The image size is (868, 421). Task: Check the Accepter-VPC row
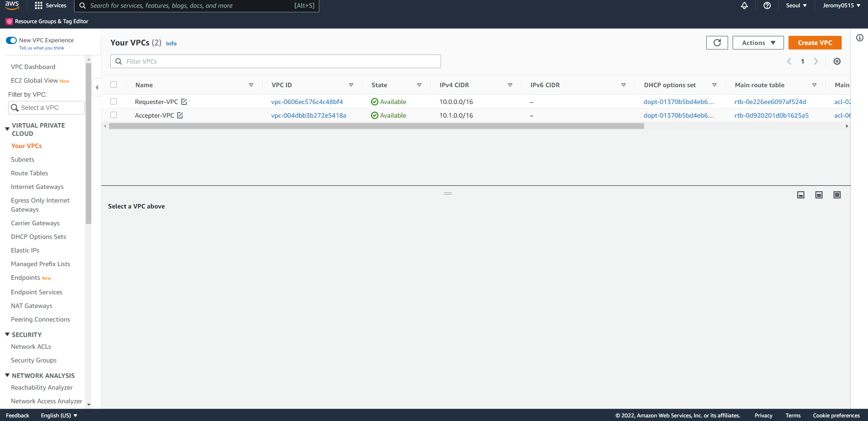point(114,115)
